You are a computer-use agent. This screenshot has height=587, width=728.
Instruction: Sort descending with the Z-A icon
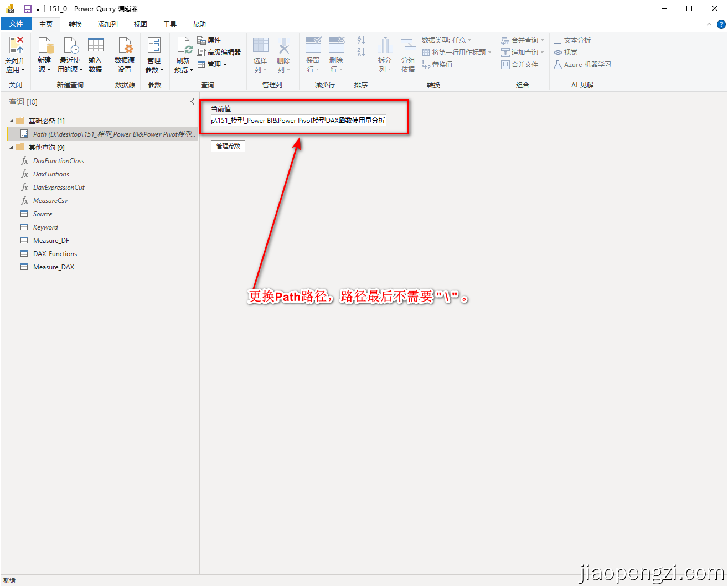[361, 53]
